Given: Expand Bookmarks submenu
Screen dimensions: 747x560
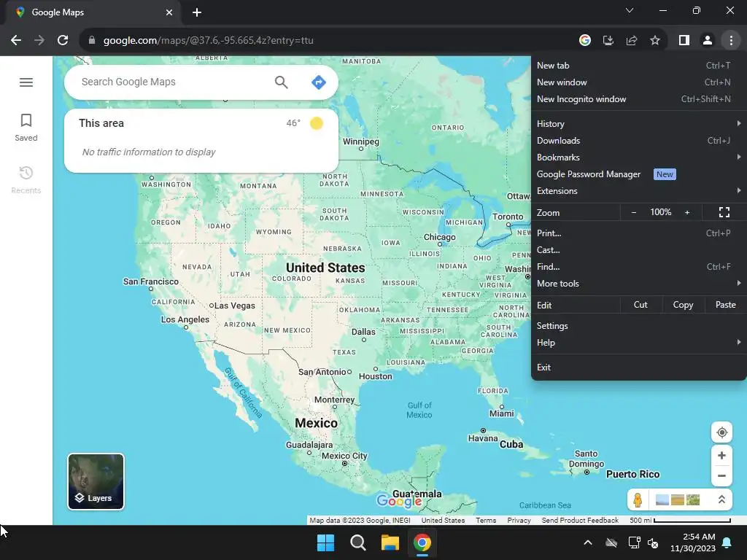Looking at the screenshot, I should pyautogui.click(x=638, y=157).
